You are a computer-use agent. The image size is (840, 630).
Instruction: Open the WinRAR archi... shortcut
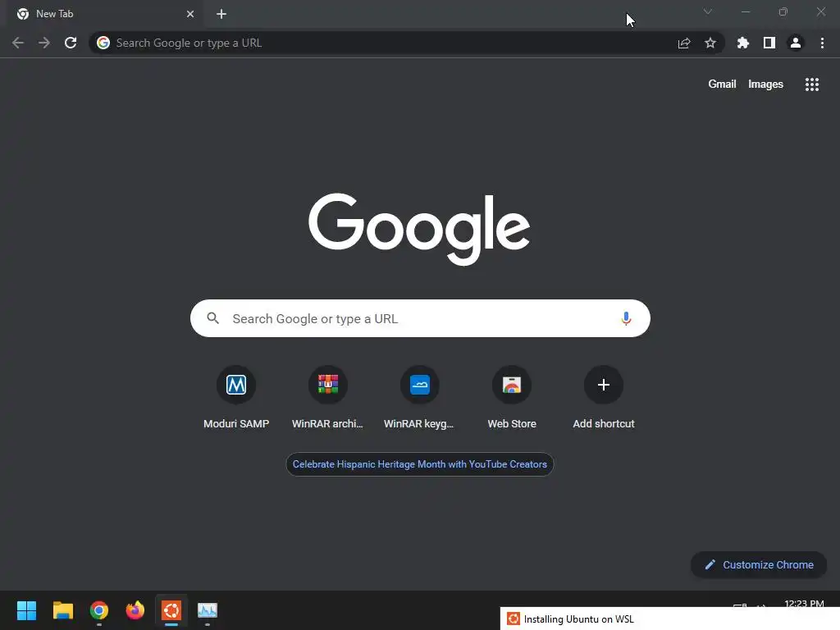point(328,398)
